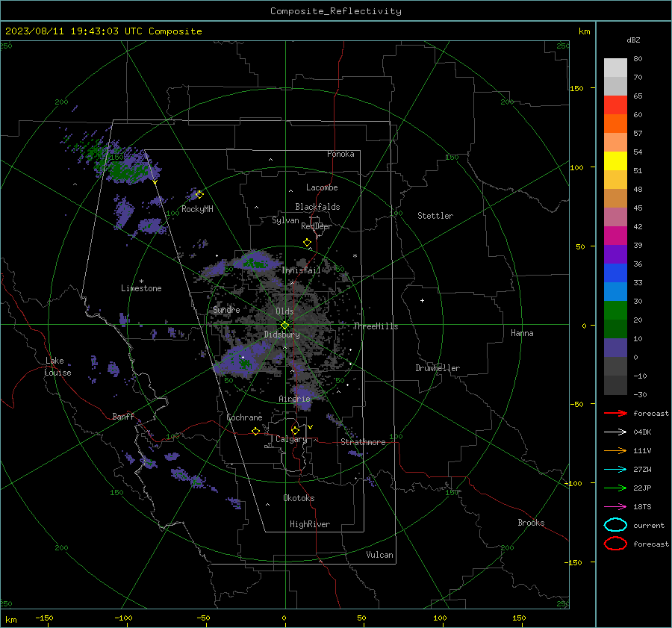Click the yellow diamond marker below RedDeer
Viewport: 672px width, 628px height.
pyautogui.click(x=308, y=243)
